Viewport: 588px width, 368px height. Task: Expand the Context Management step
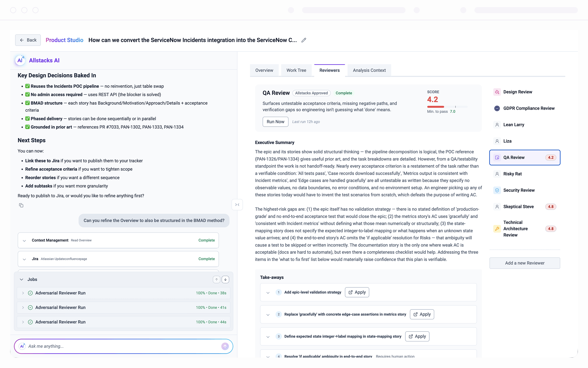24,241
